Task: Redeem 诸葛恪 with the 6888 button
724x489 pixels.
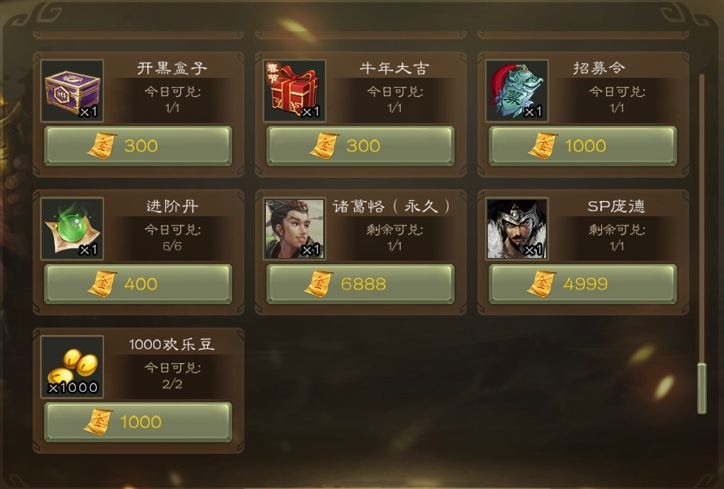Action: pyautogui.click(x=361, y=284)
